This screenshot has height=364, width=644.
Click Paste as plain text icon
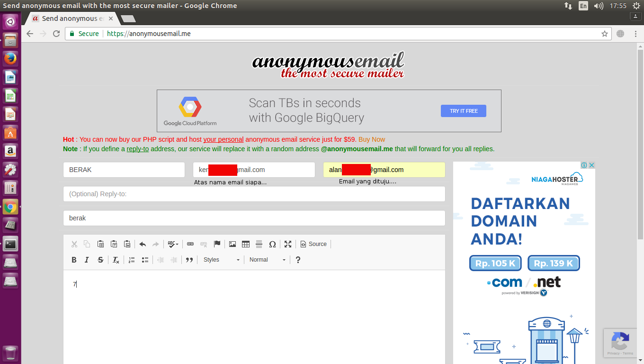point(114,244)
